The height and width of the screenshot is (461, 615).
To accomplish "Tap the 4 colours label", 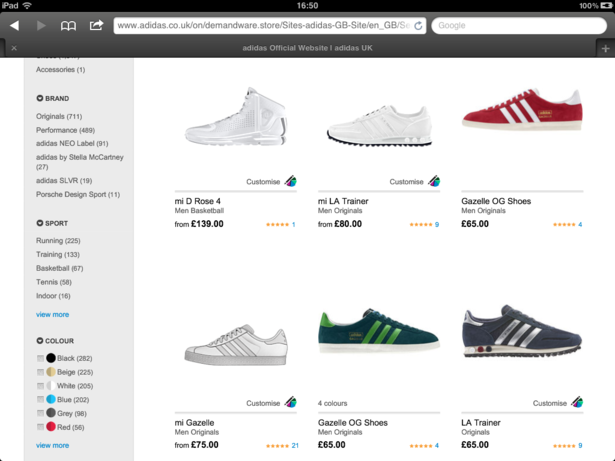I will 333,403.
